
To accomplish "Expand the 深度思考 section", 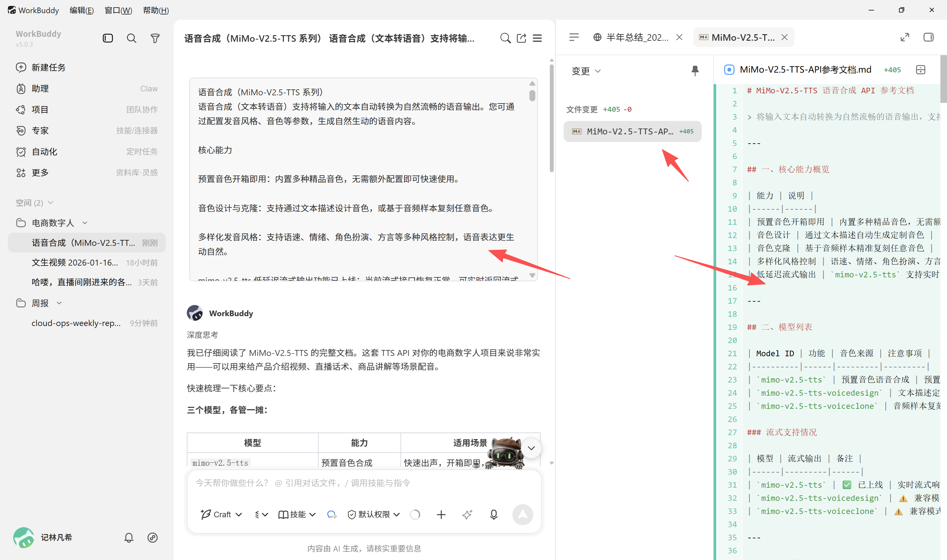I will coord(202,335).
